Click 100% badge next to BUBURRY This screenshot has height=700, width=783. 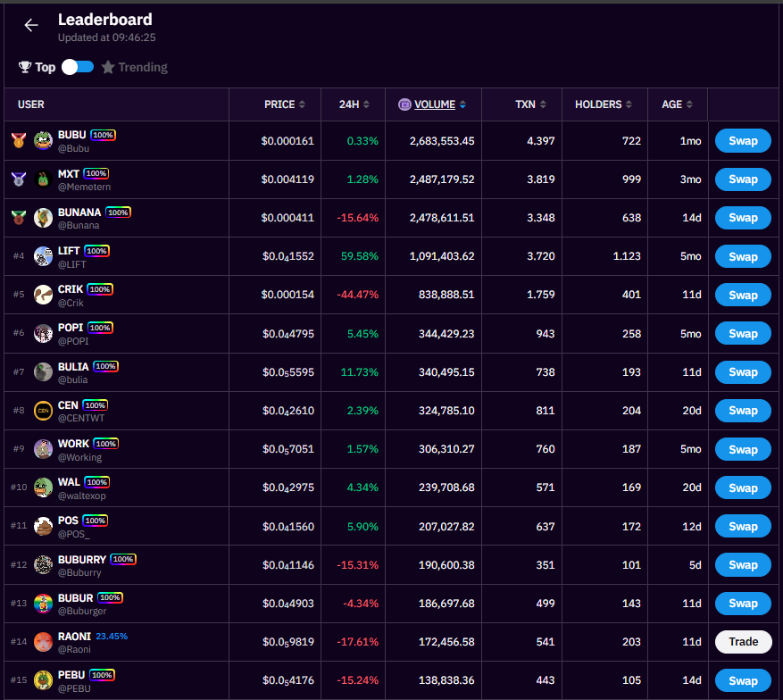123,559
